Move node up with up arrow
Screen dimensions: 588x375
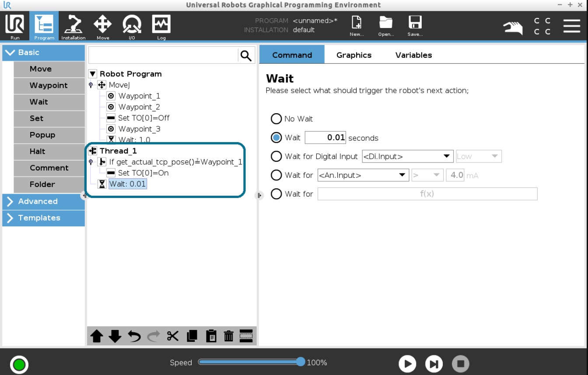click(x=97, y=336)
